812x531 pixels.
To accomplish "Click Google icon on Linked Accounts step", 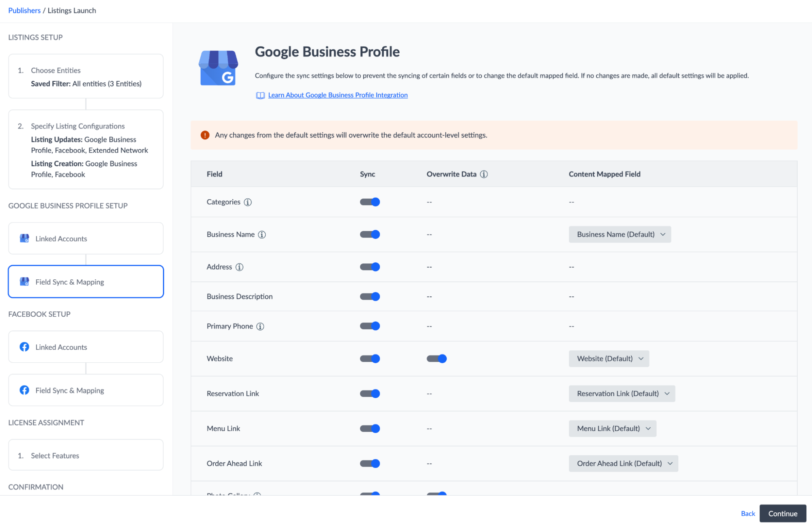I will click(x=24, y=238).
